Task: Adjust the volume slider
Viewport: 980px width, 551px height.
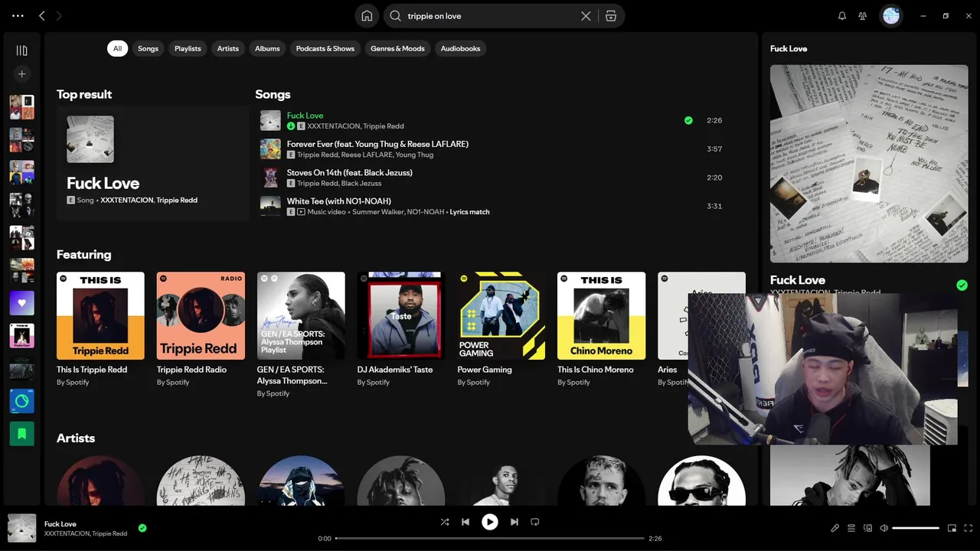Action: pos(916,528)
